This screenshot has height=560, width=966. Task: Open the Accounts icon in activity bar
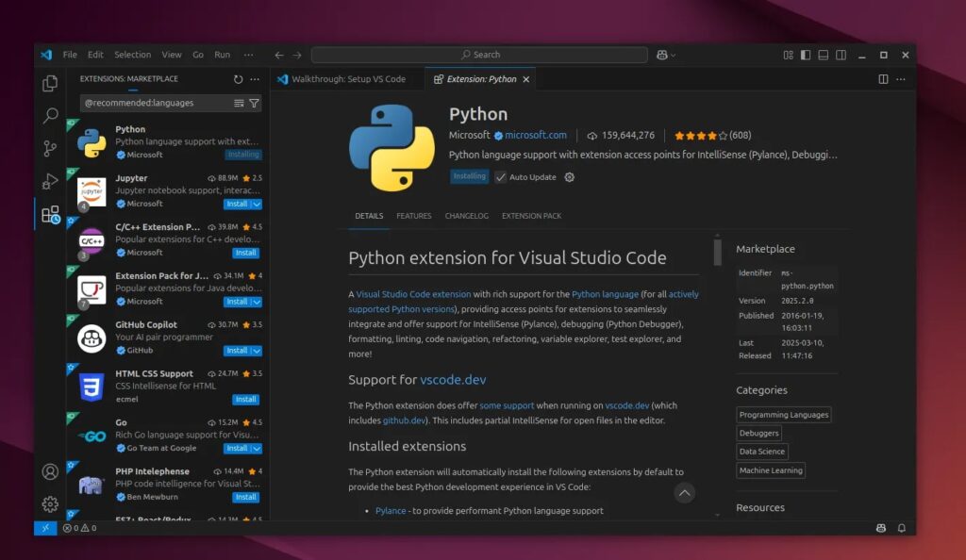pos(50,471)
